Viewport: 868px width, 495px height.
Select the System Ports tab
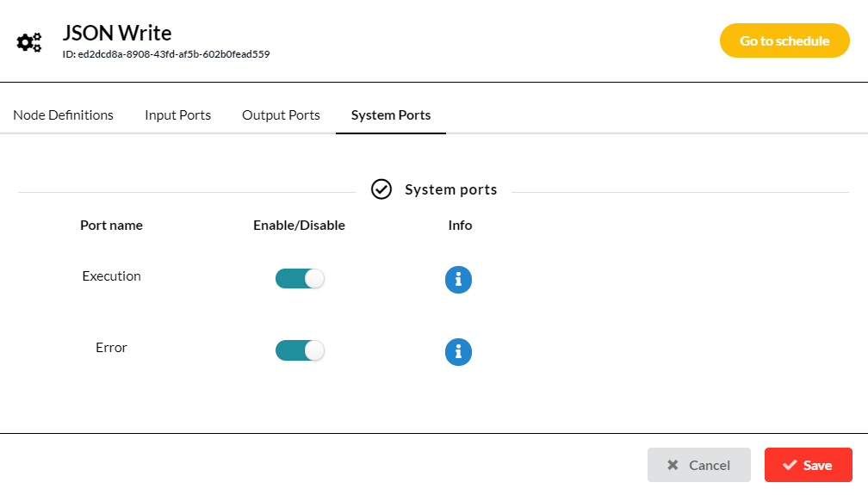(x=391, y=115)
